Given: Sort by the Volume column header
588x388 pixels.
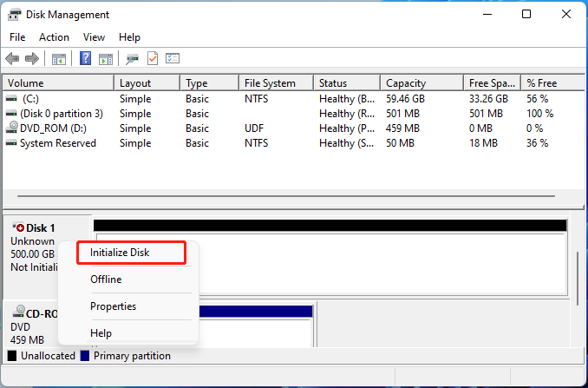Looking at the screenshot, I should coord(58,83).
